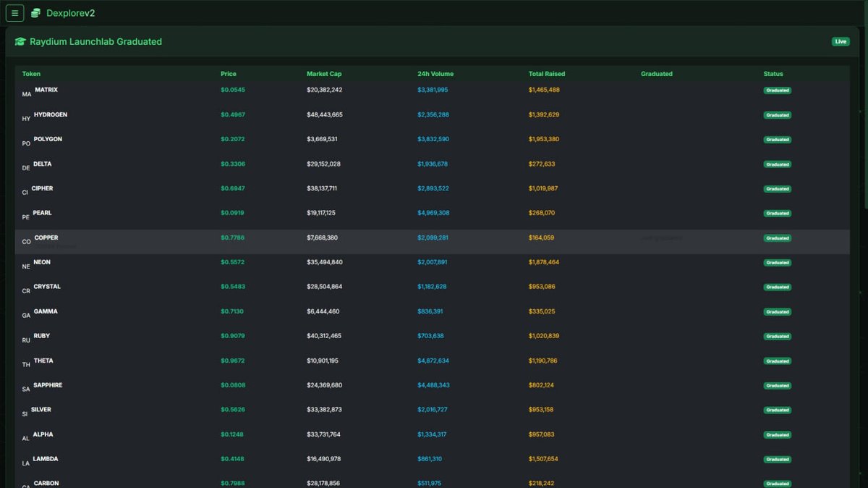This screenshot has width=868, height=488.
Task: Click THETA price $0.9672
Action: pyautogui.click(x=233, y=361)
